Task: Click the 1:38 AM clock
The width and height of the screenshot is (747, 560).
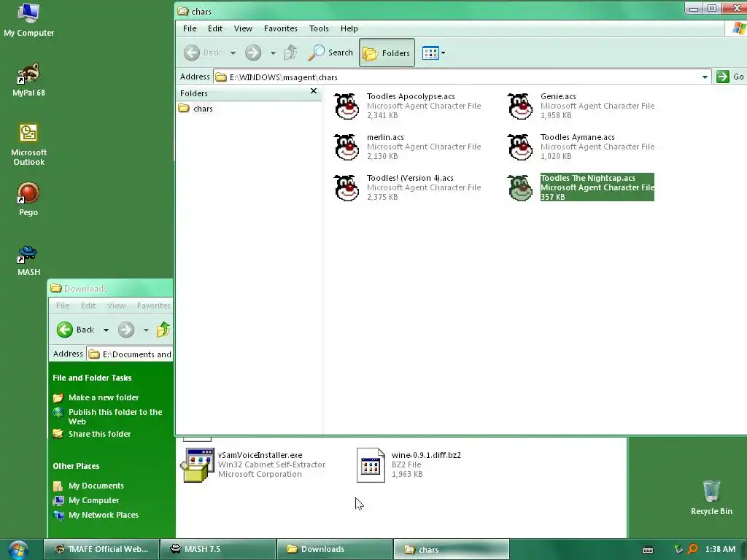Action: 720,549
